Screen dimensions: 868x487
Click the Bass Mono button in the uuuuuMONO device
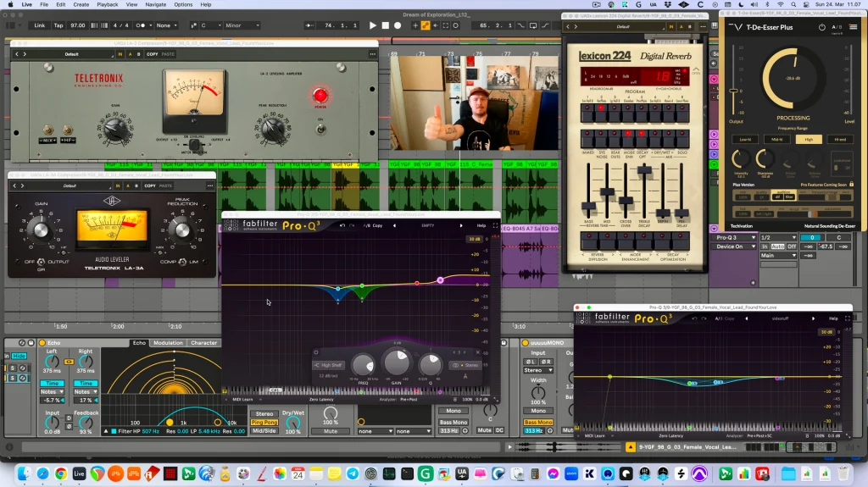pyautogui.click(x=538, y=423)
